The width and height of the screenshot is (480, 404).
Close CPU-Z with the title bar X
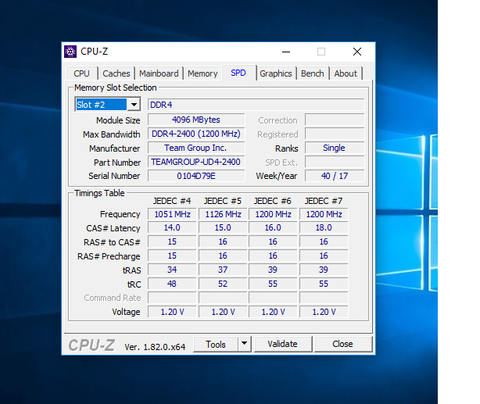click(357, 52)
